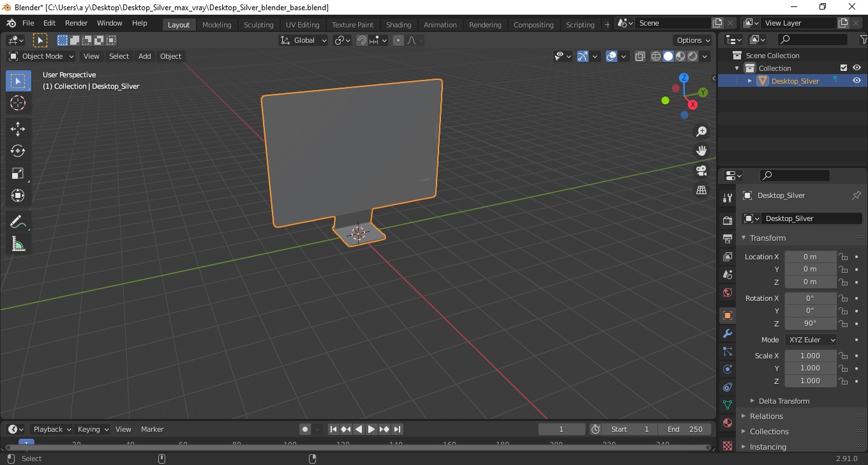Open the Object Constraint properties tab

[x=728, y=387]
